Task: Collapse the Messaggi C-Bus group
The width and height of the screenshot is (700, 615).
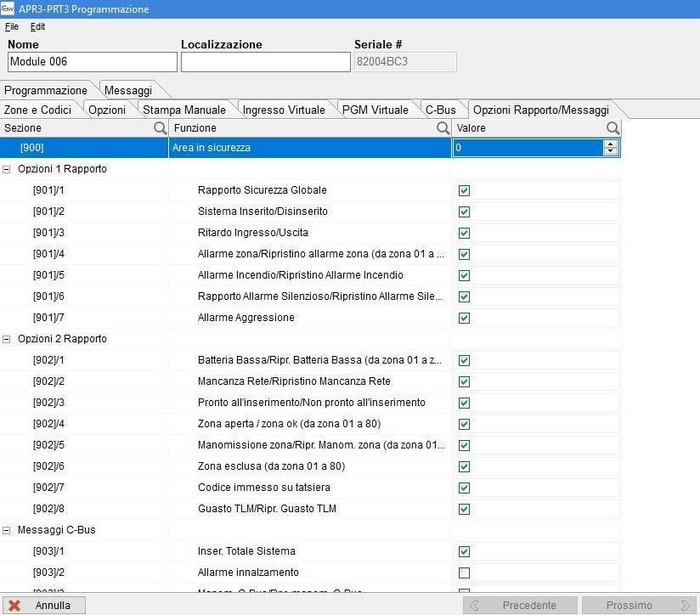Action: [x=7, y=530]
